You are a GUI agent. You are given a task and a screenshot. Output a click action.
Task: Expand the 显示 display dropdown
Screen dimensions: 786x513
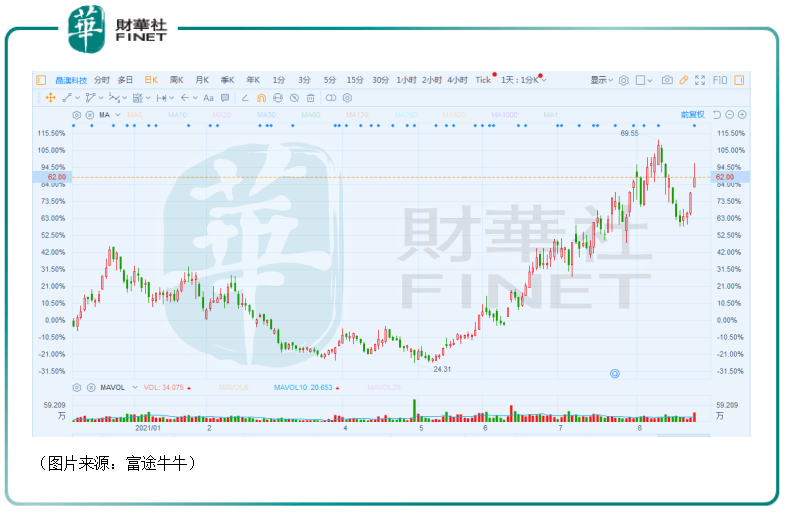pos(601,80)
